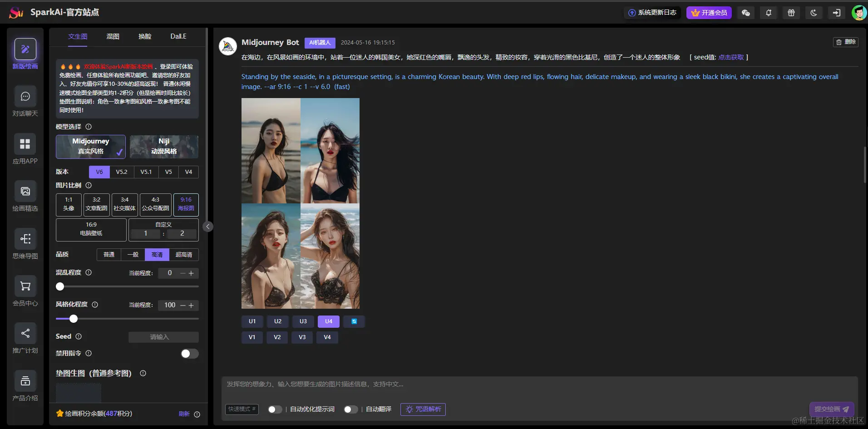Turn on the 自动翻译 toggle
Screen dimensions: 868x429
pos(350,409)
